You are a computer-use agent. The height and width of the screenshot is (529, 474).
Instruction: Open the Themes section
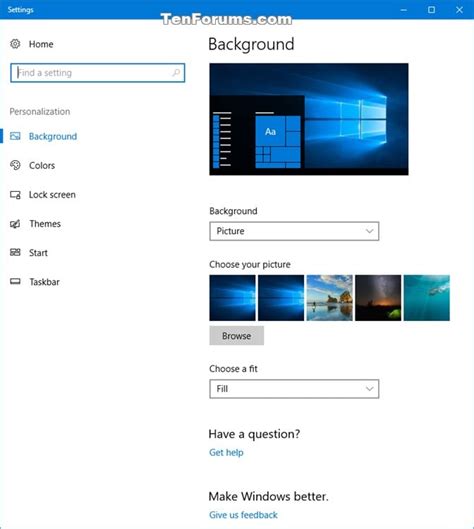[x=45, y=224]
